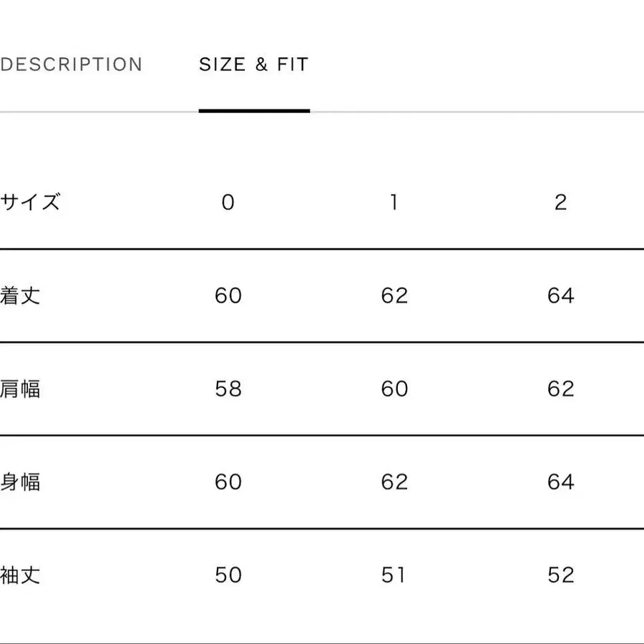Click the 袖丈 row label

(x=21, y=575)
